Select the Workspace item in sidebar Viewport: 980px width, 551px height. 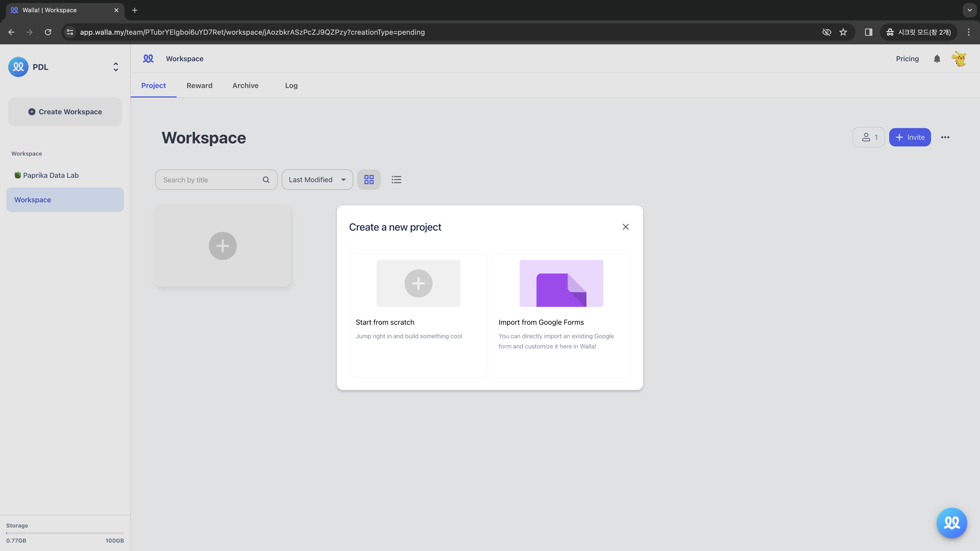pos(65,200)
